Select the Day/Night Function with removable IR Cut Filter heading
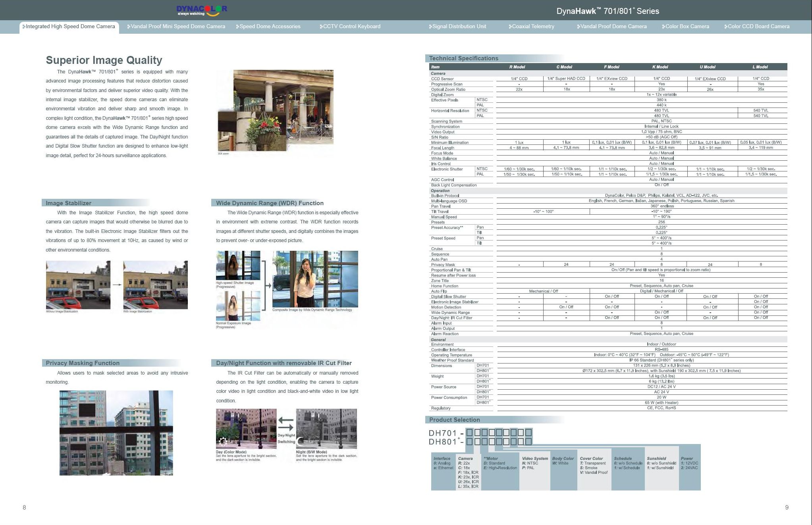812x525 pixels. point(284,363)
